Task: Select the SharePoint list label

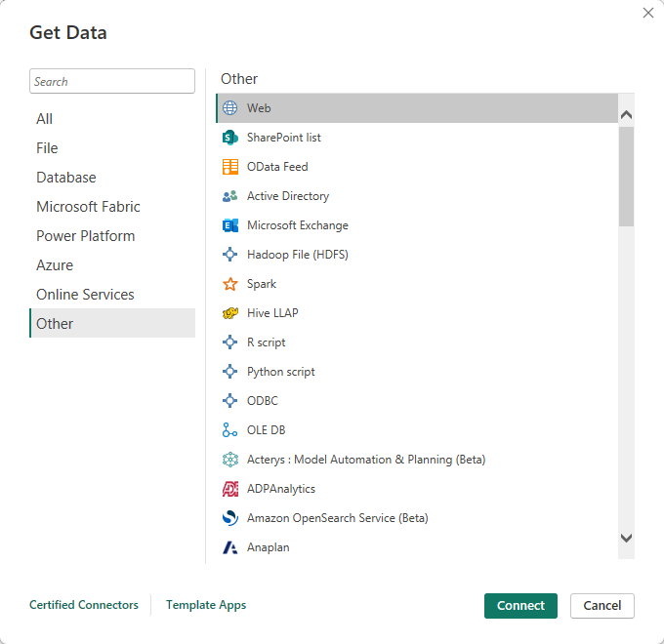Action: coord(284,138)
